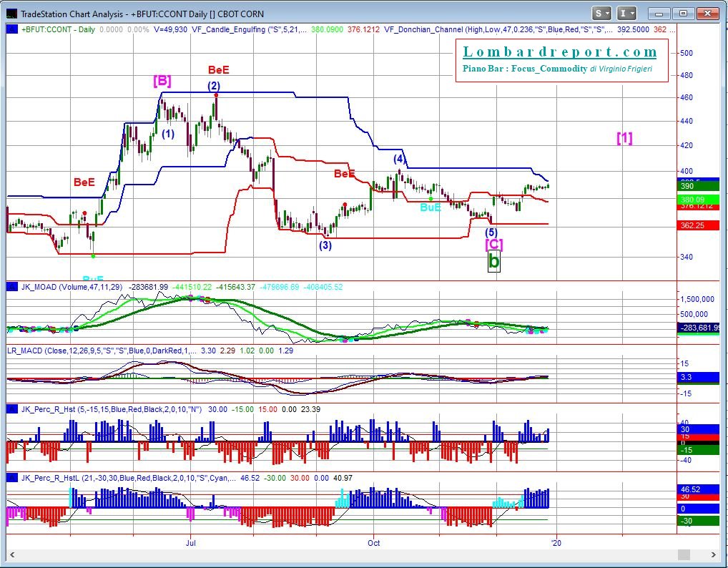The height and width of the screenshot is (568, 728).
Task: Click the BeE signal label above wave (2)
Action: (x=219, y=69)
